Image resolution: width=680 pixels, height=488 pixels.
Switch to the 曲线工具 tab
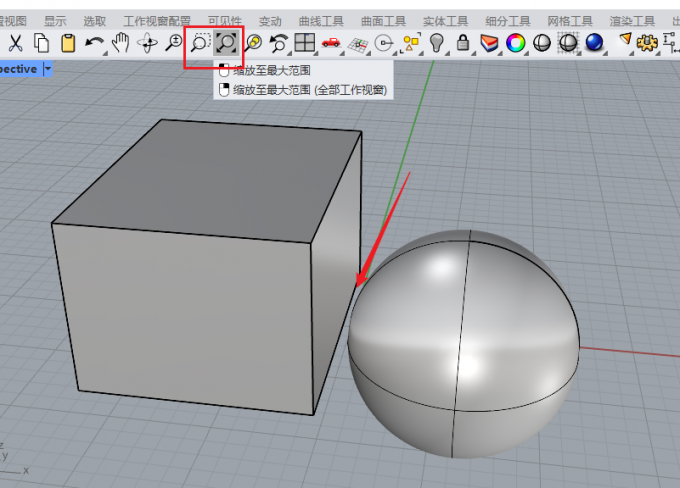[321, 21]
